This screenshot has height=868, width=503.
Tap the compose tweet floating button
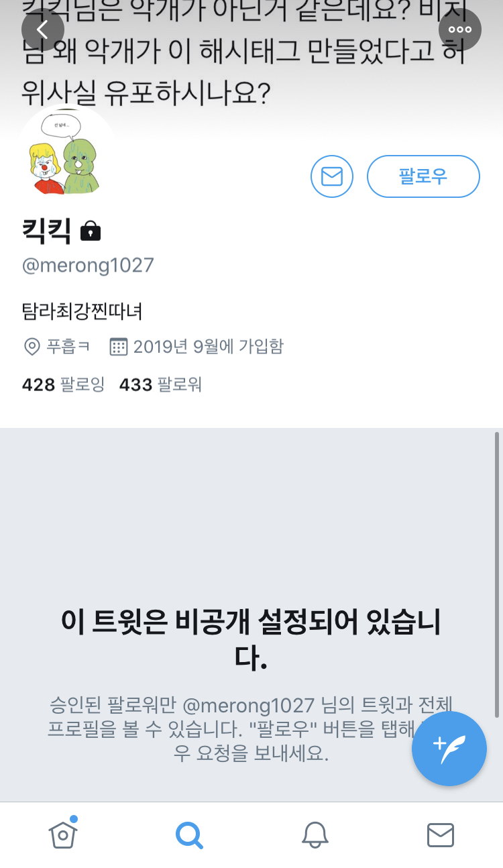tap(449, 749)
